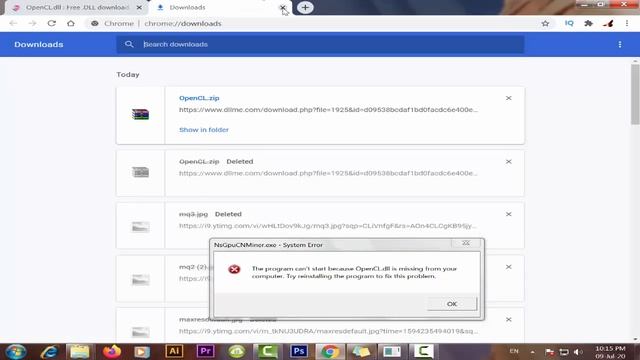Open a new tab with plus button
Screen dimensions: 640x360
(305, 7)
